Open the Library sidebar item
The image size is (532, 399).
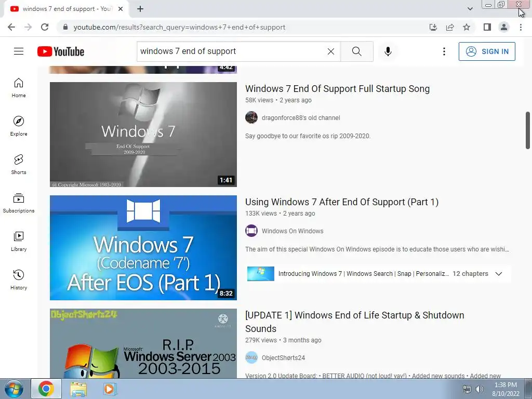coord(19,241)
